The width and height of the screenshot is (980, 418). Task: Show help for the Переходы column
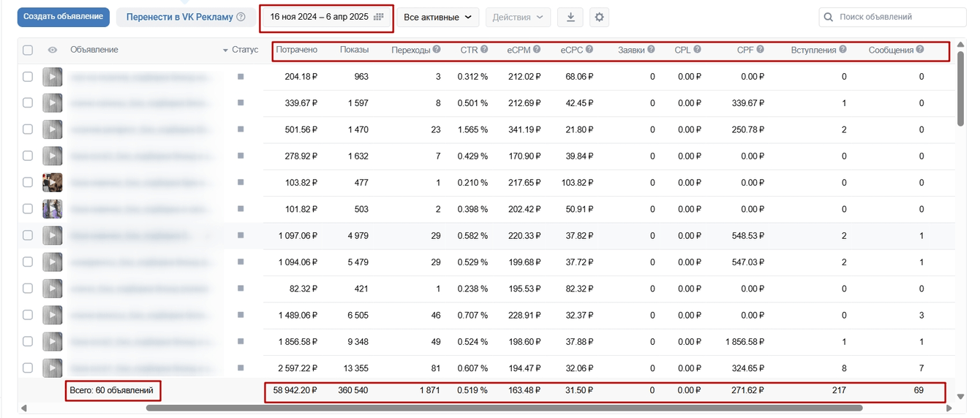437,50
